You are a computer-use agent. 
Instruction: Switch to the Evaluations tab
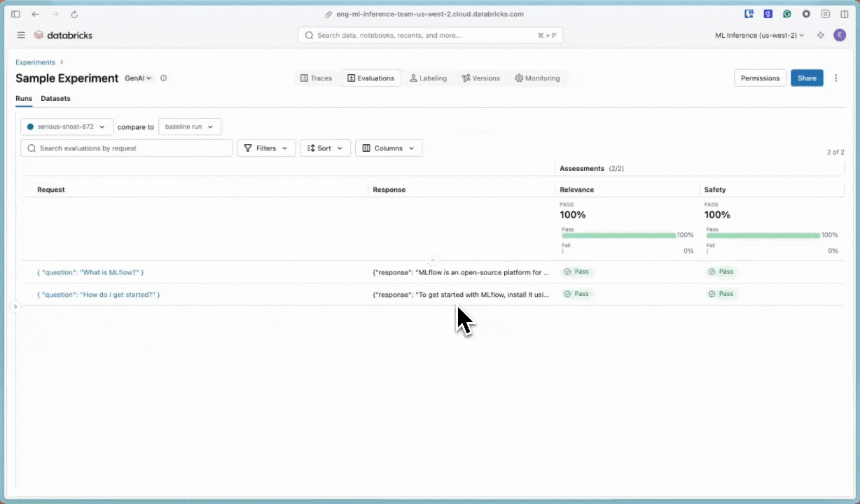(370, 78)
